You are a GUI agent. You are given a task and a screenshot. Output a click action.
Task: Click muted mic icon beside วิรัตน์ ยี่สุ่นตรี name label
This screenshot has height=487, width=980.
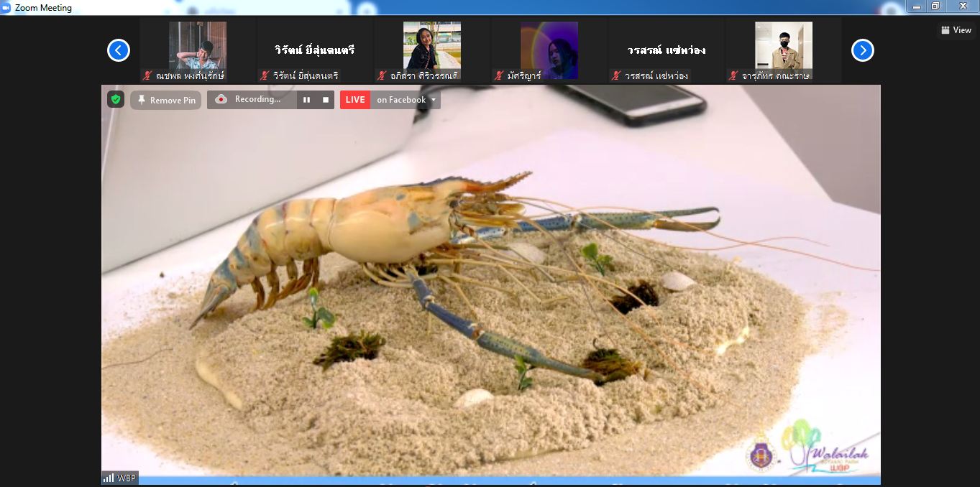pyautogui.click(x=265, y=75)
